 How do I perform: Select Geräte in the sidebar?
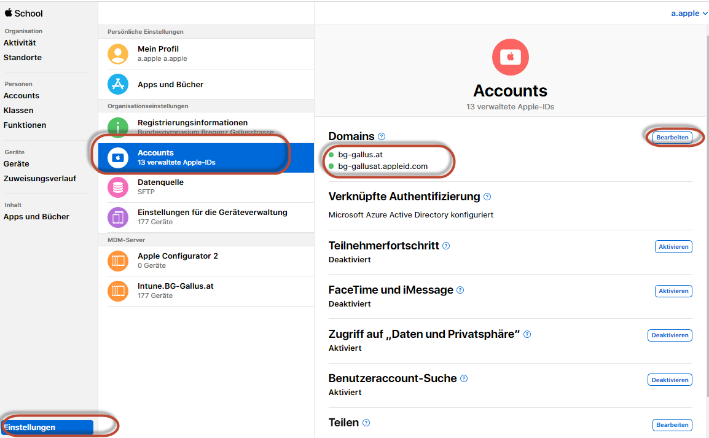[x=16, y=164]
